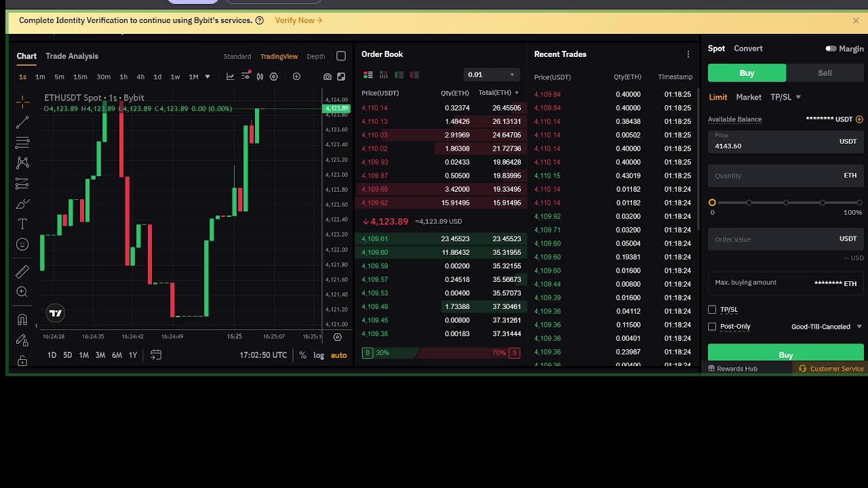Toggle magnet mode for drawings
The height and width of the screenshot is (488, 868).
(x=22, y=319)
